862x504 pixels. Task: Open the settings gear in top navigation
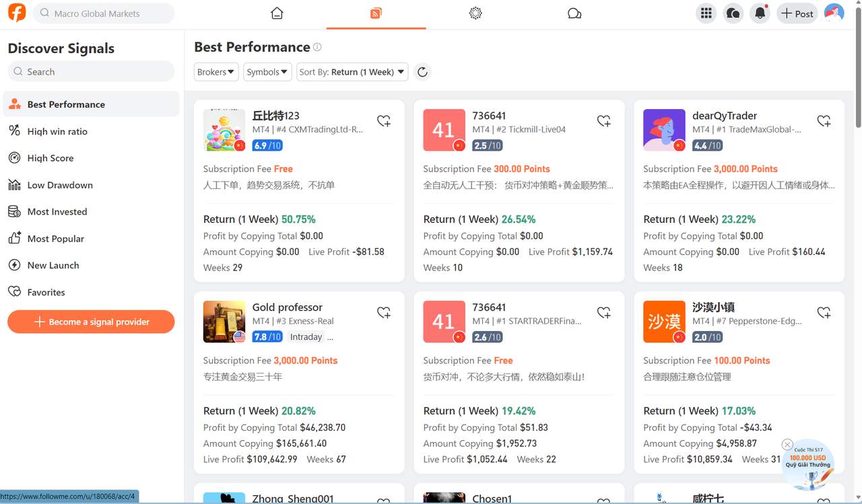coord(475,12)
